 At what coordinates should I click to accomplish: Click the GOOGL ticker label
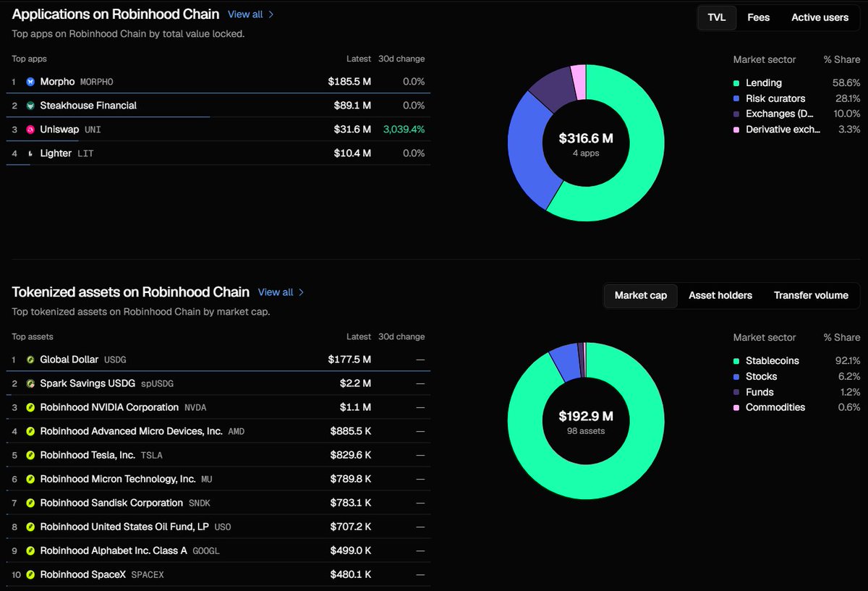[x=206, y=551]
